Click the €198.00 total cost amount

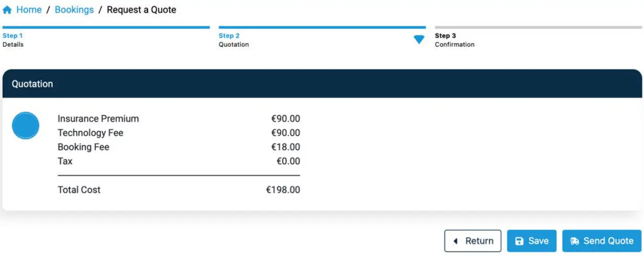(283, 190)
